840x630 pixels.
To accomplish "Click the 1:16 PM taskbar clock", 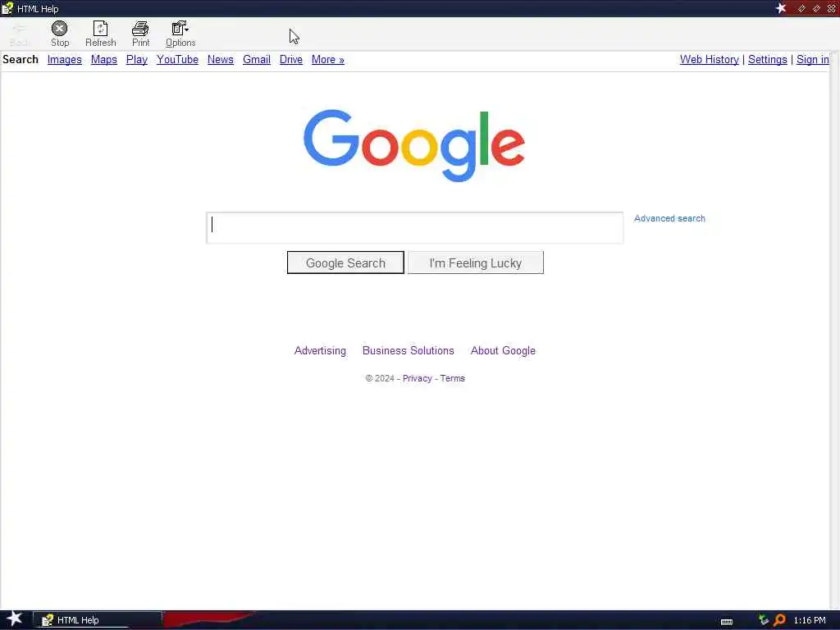I will click(x=810, y=620).
